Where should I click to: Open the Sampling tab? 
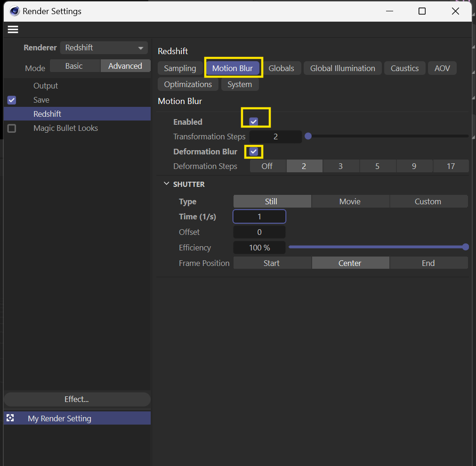180,68
